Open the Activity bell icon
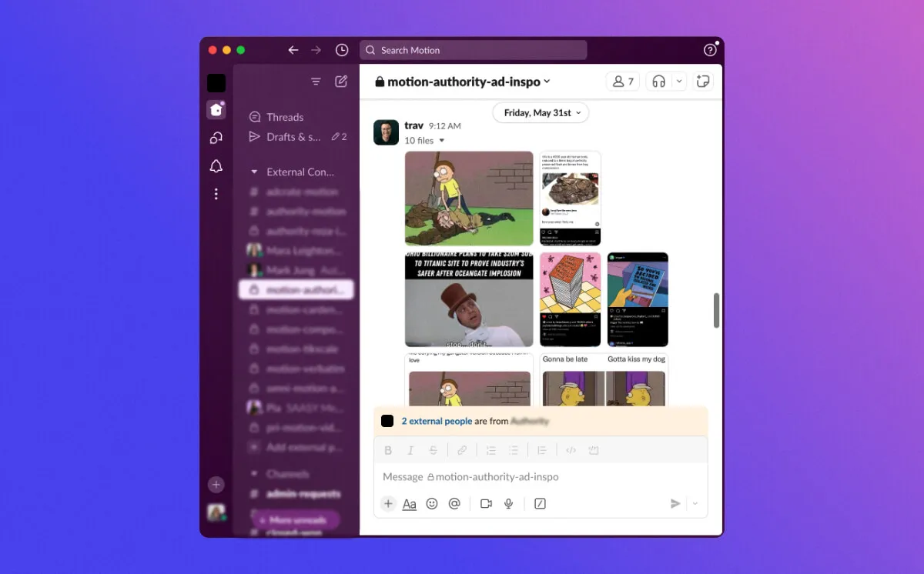924x574 pixels. [x=216, y=166]
